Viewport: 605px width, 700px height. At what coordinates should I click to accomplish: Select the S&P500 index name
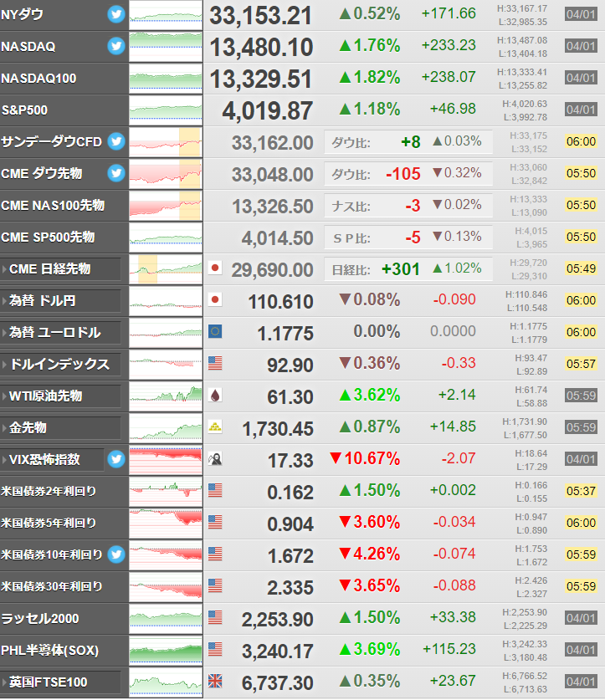click(x=24, y=110)
